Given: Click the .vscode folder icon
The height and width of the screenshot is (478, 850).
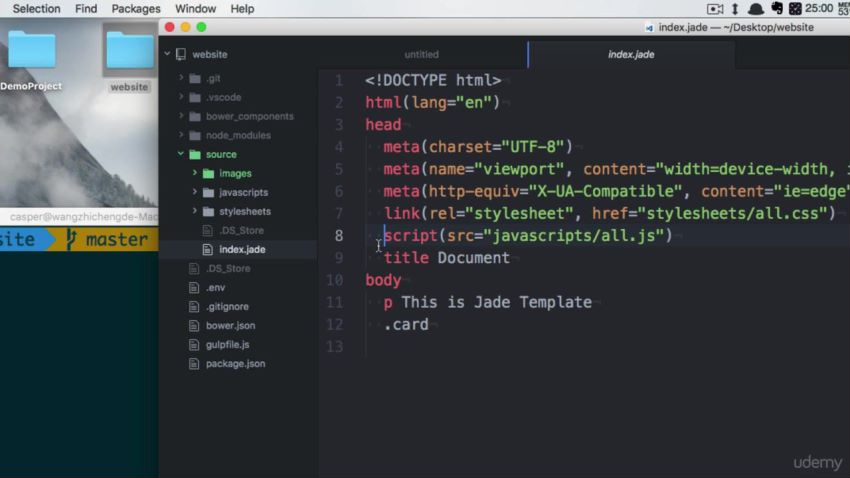Looking at the screenshot, I should tap(195, 98).
